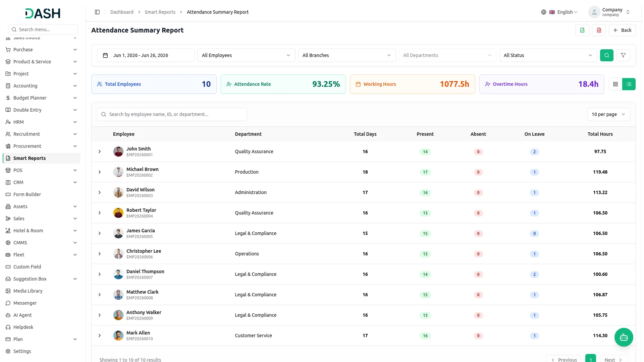Open the All Branches dropdown
This screenshot has height=362, width=644.
point(347,55)
